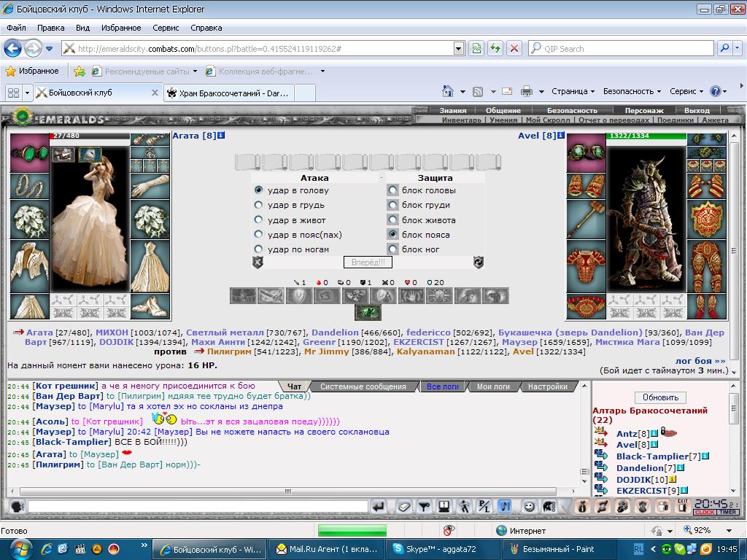This screenshot has width=747, height=560.
Task: Inspect Avel's hammer weapon slot
Action: 586,219
